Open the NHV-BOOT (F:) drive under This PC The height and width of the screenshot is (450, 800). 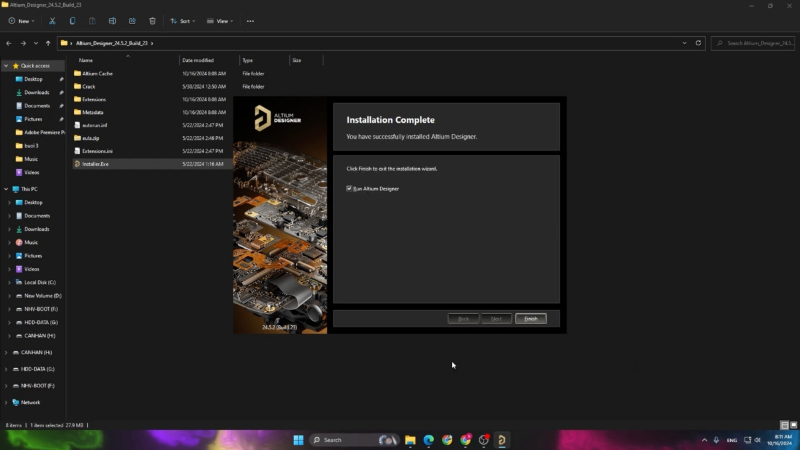pos(40,309)
